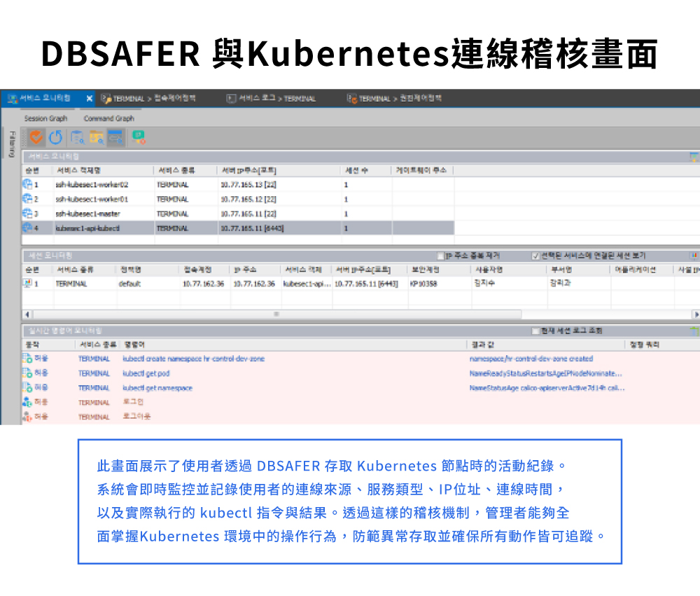The image size is (700, 596).
Task: Click the colored icon at right of session monitoring header
Action: pyautogui.click(x=694, y=256)
